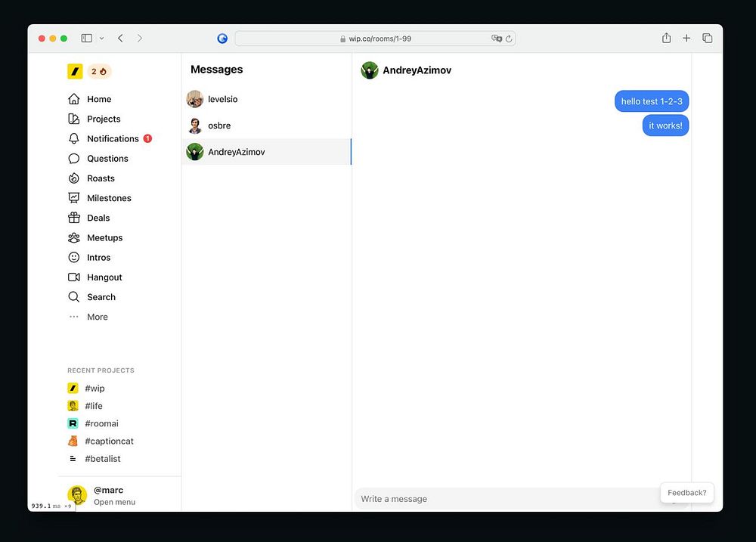Click the Notifications bell icon
The height and width of the screenshot is (542, 756).
pyautogui.click(x=74, y=138)
